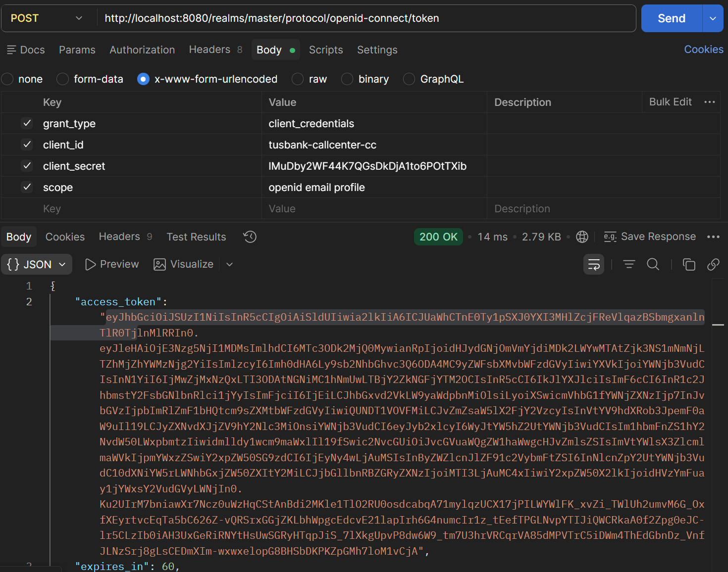The image size is (728, 572).
Task: Click Bulk Edit
Action: [670, 102]
